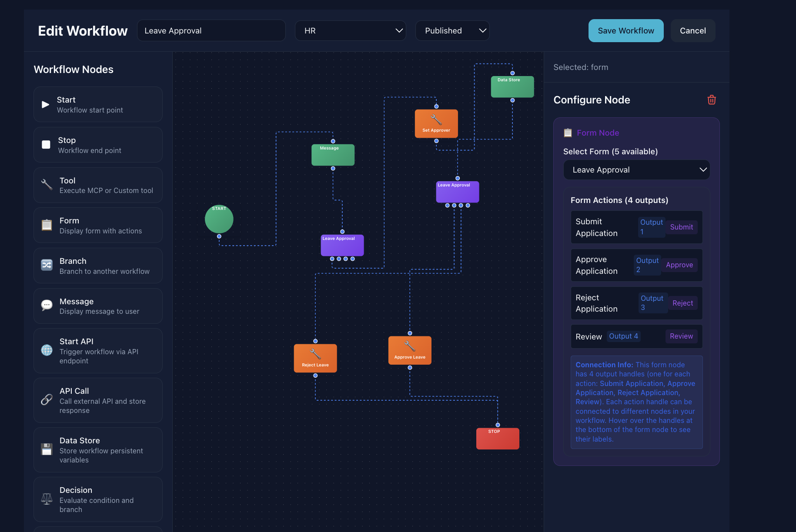Select the Tool wrench icon
The height and width of the screenshot is (532, 796).
point(46,184)
